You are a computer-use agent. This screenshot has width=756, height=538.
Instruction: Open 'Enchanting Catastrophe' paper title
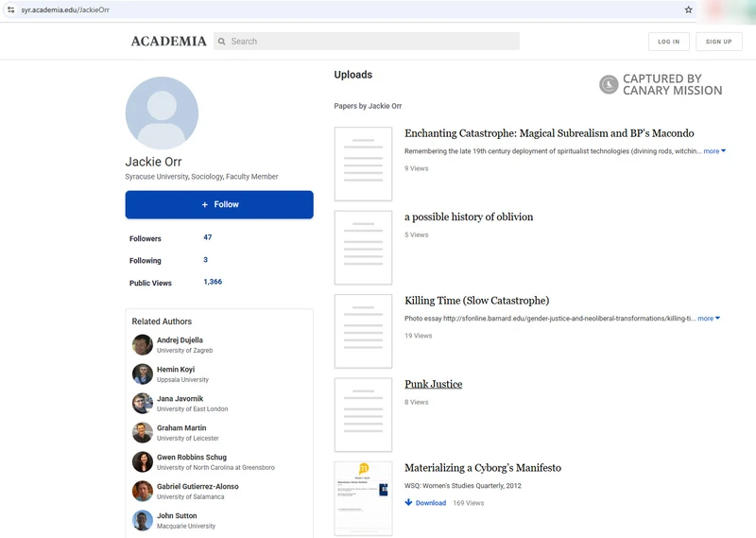click(x=549, y=133)
